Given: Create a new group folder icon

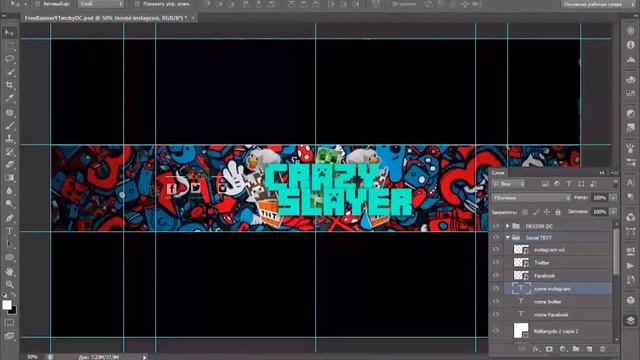Looking at the screenshot, I should [576, 349].
